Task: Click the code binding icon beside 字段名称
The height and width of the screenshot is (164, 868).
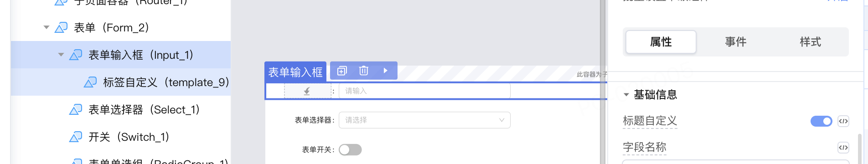Action: point(843,148)
